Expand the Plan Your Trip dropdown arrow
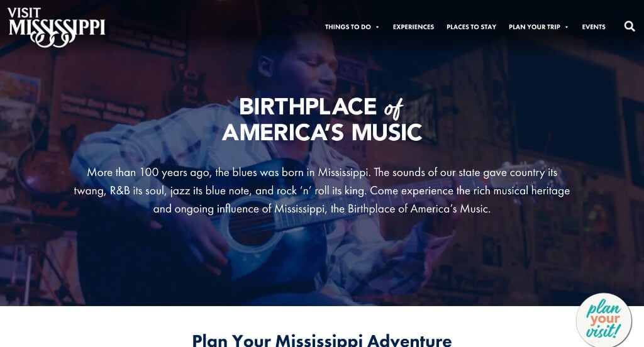The image size is (644, 347). coord(567,27)
